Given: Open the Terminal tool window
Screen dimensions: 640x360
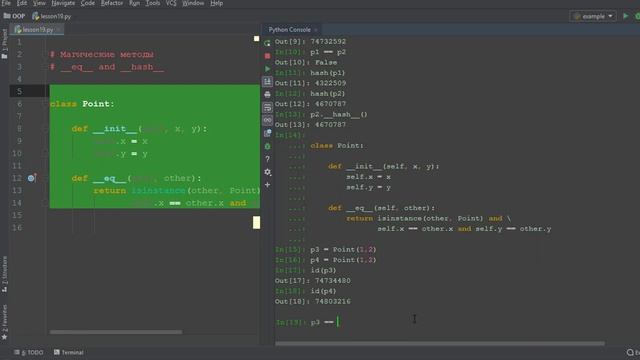Looking at the screenshot, I should click(69, 352).
